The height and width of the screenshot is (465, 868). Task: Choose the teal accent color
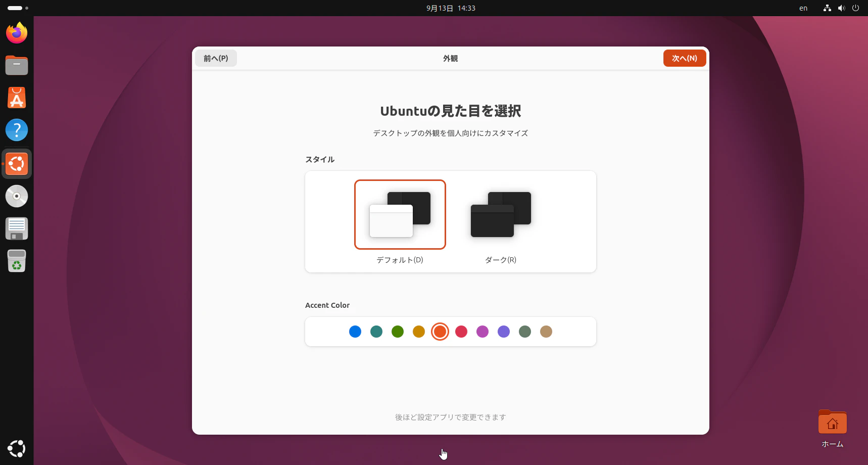click(x=376, y=332)
